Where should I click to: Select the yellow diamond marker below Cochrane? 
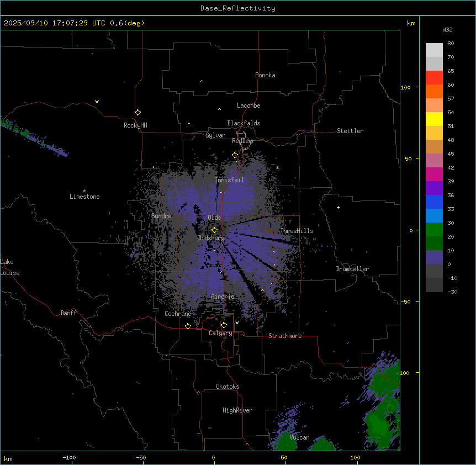point(188,326)
